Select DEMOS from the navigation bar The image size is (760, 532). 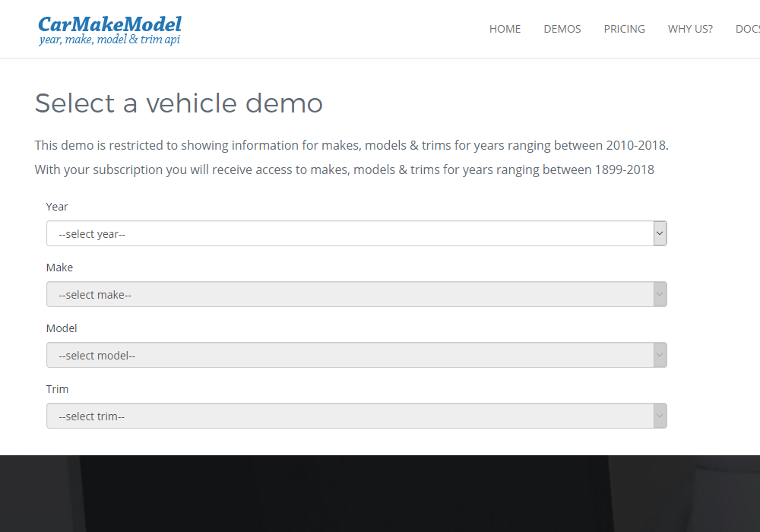pyautogui.click(x=562, y=29)
